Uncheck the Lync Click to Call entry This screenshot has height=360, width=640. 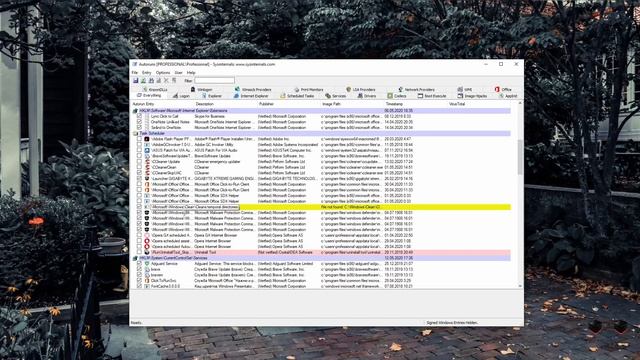click(x=139, y=116)
